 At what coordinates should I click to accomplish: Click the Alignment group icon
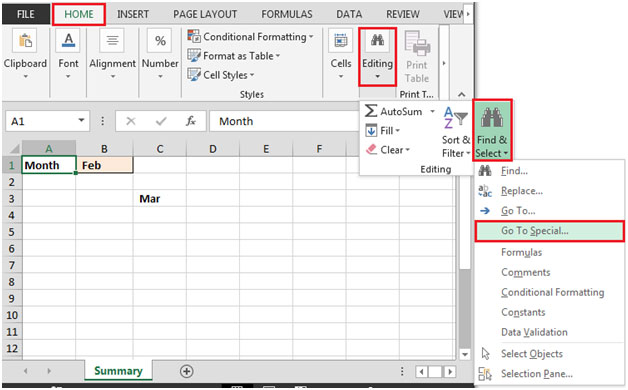pyautogui.click(x=112, y=40)
